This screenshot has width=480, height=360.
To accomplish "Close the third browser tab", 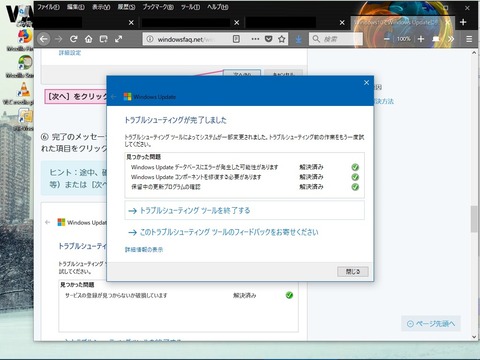I will [x=342, y=22].
